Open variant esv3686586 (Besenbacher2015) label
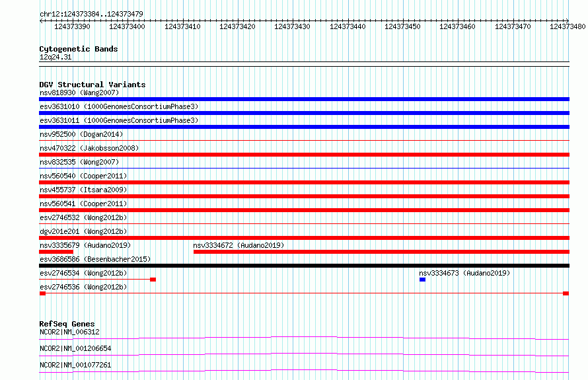 point(95,259)
